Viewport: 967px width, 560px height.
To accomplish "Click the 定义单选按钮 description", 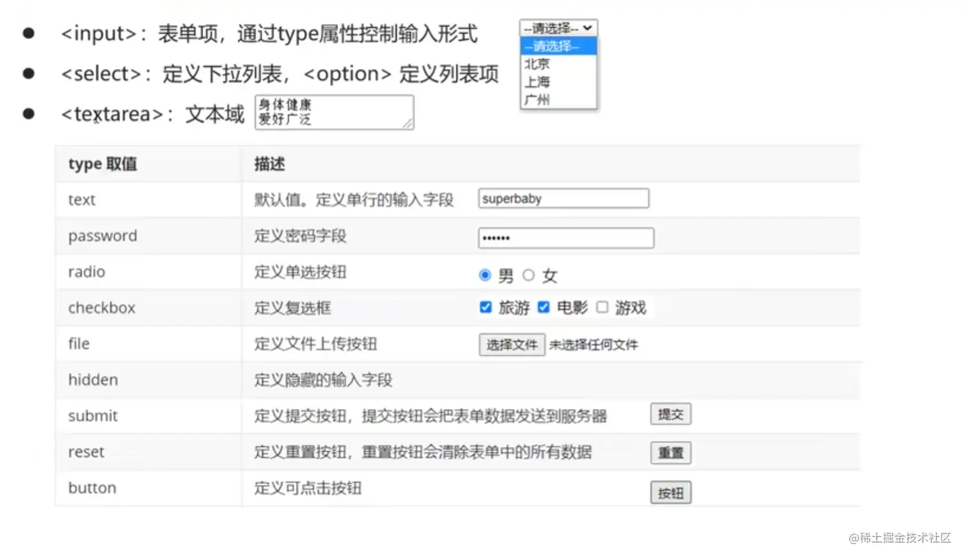I will pyautogui.click(x=301, y=272).
